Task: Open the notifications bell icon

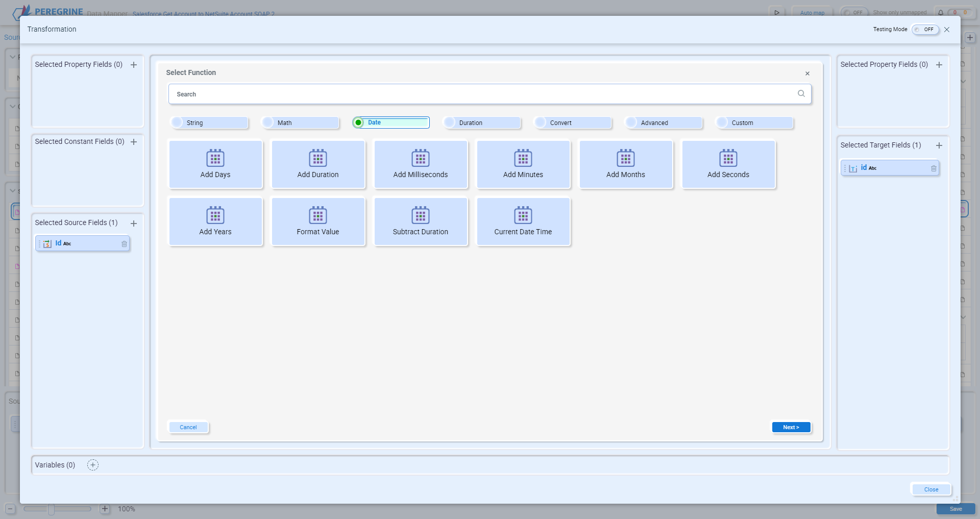Action: click(941, 13)
